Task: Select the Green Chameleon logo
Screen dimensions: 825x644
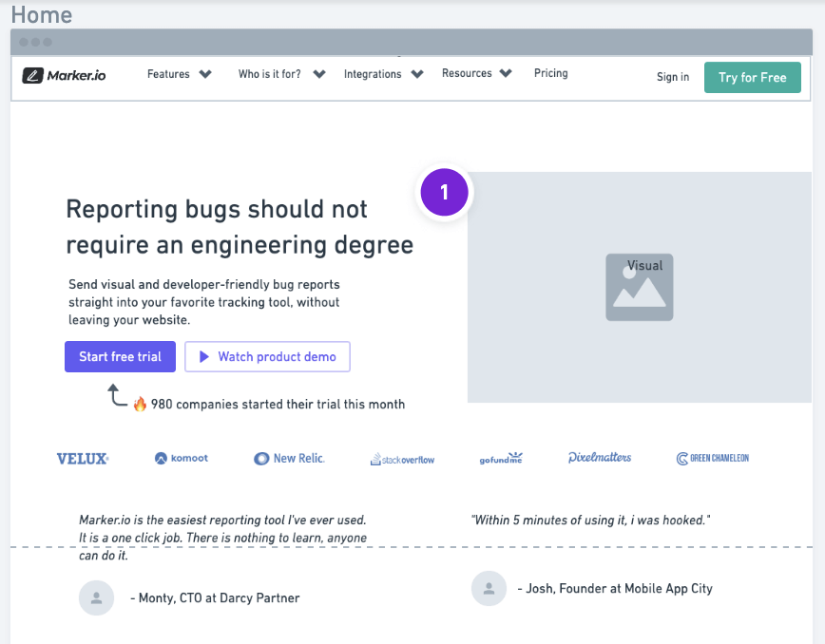Action: coord(712,458)
